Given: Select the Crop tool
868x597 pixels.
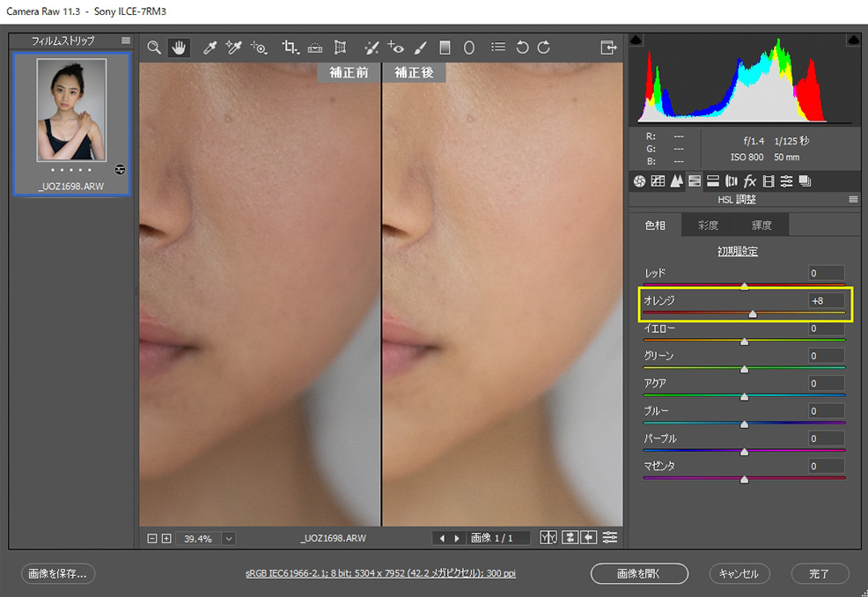Looking at the screenshot, I should (290, 48).
